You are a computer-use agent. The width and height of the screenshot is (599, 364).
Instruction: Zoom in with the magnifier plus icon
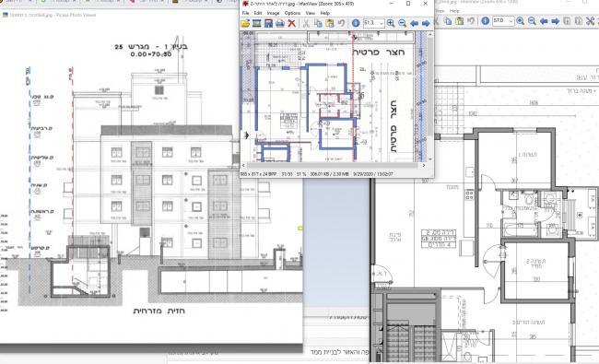[x=391, y=23]
